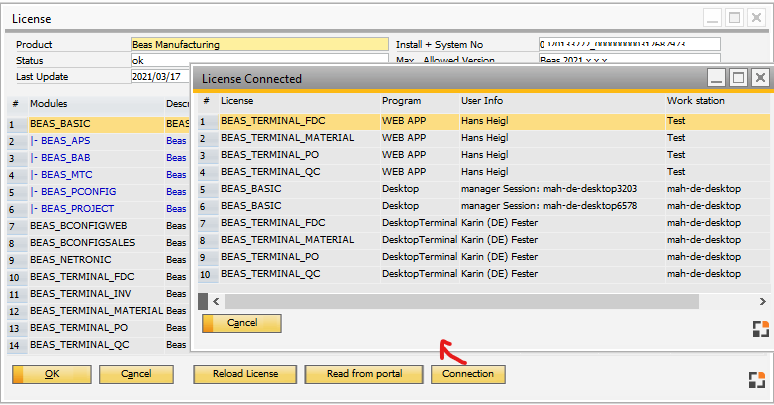This screenshot has width=774, height=405.
Task: Click Cancel button in License window
Action: point(136,374)
